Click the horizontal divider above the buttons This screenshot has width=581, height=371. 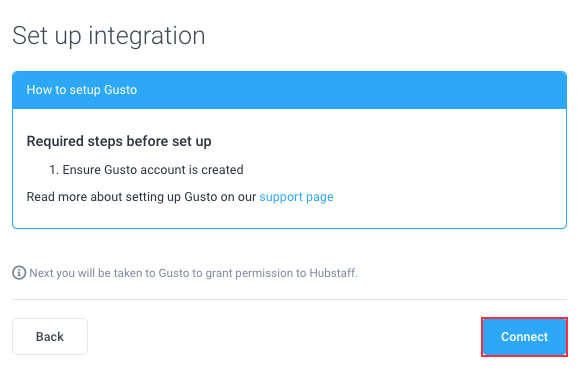(x=289, y=299)
